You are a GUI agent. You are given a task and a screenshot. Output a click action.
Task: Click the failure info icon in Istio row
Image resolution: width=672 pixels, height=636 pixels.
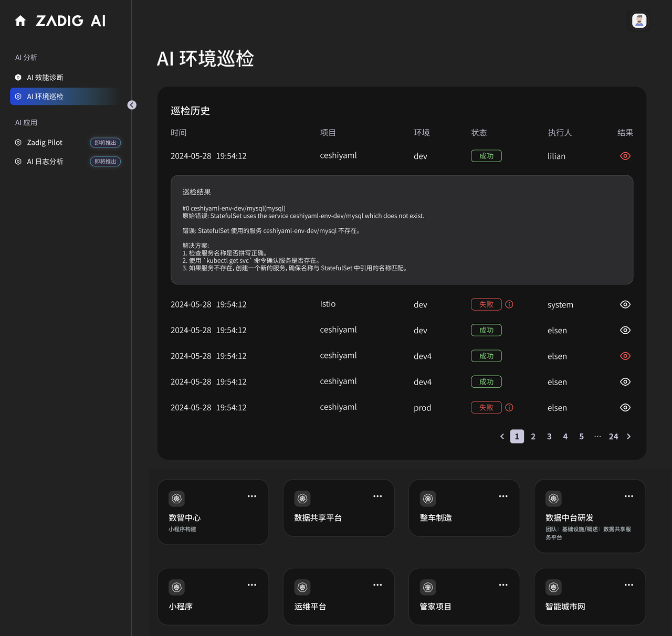(509, 304)
